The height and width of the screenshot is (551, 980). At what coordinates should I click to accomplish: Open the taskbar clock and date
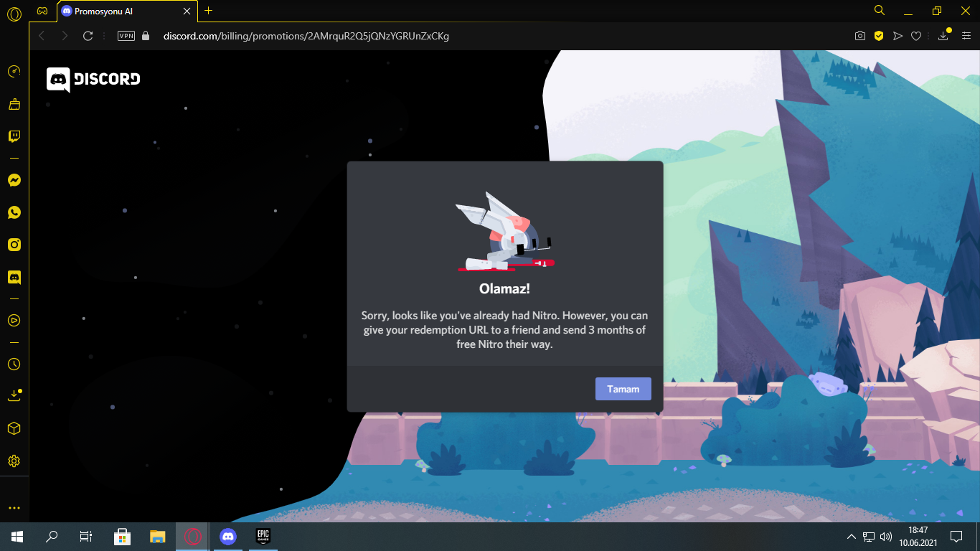[x=918, y=536]
